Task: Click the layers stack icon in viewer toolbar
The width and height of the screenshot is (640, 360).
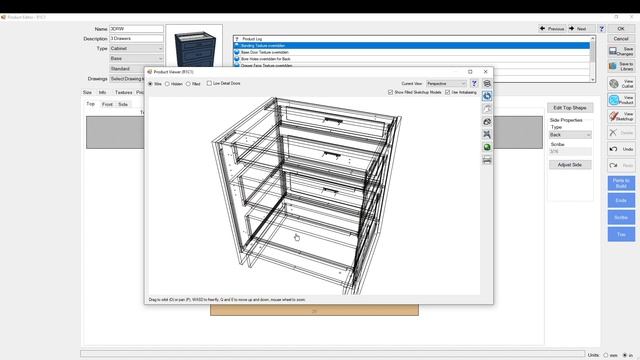Action: 487,83
